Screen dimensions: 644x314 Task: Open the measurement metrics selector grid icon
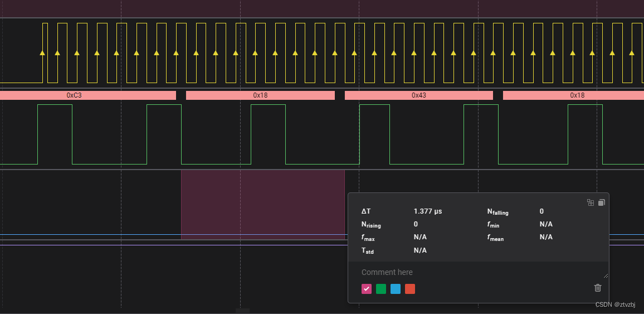click(591, 202)
